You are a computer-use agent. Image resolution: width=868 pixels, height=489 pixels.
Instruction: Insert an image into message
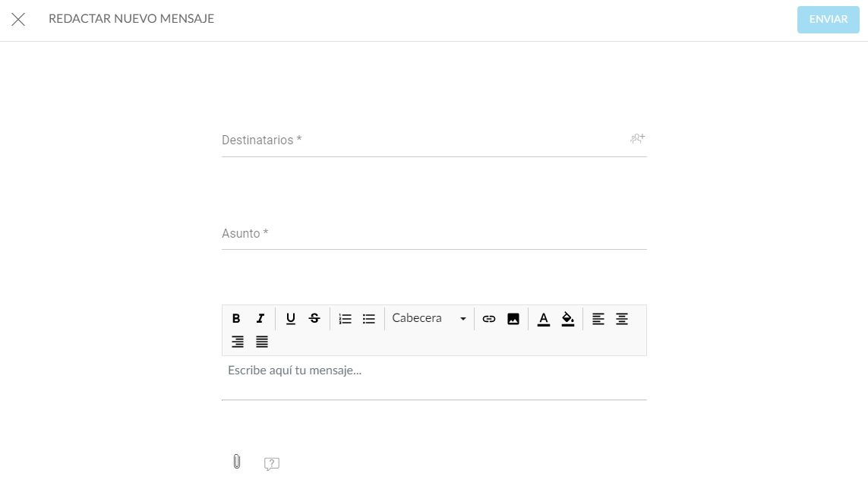coord(513,319)
